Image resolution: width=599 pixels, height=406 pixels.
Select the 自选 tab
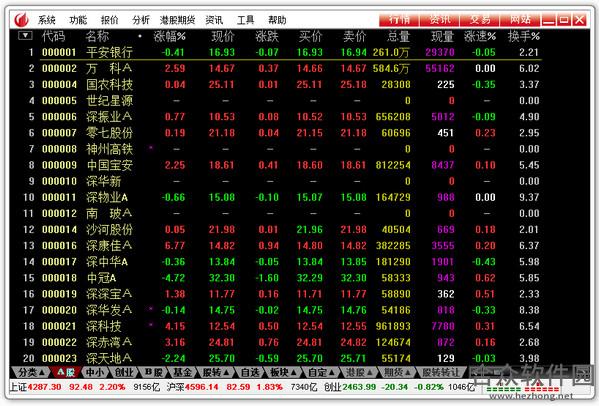tap(250, 372)
